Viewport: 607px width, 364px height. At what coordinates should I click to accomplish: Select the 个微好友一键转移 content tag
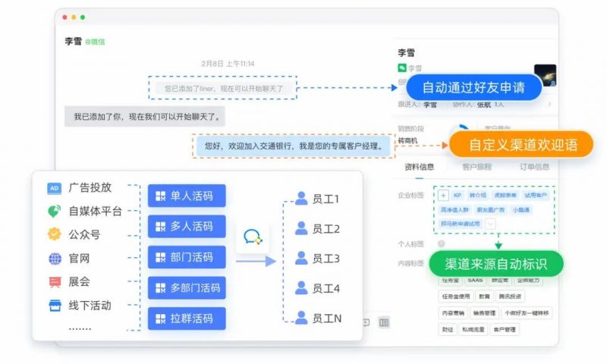coord(527,313)
